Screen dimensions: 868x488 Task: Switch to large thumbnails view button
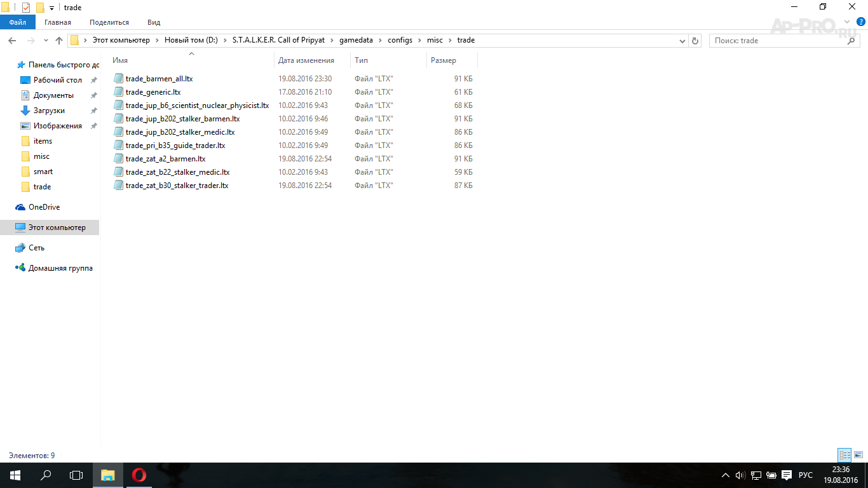pyautogui.click(x=858, y=455)
